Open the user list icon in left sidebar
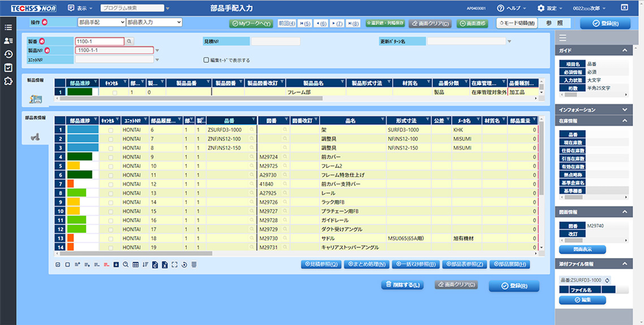The width and height of the screenshot is (644, 325). tap(8, 41)
